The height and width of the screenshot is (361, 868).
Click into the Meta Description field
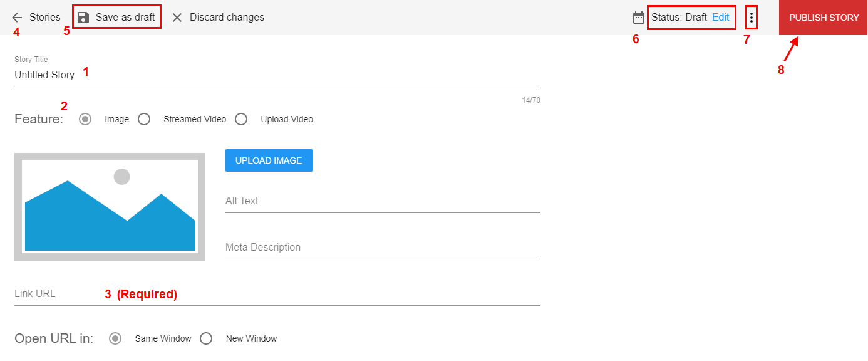[x=383, y=248]
